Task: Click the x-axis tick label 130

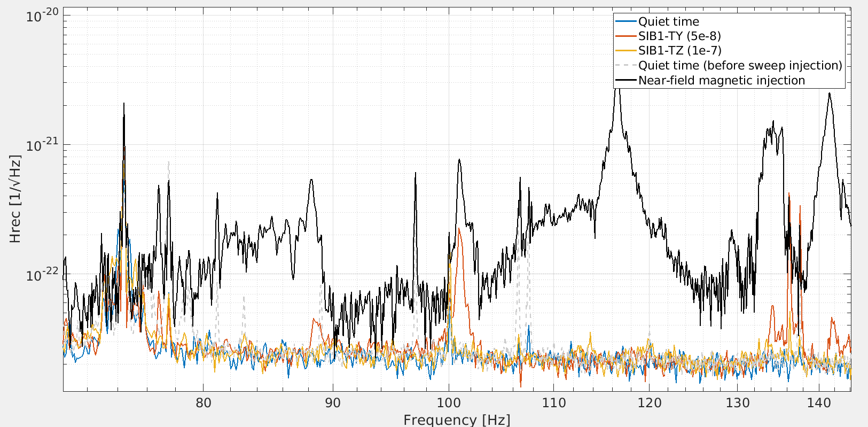Action: click(737, 403)
